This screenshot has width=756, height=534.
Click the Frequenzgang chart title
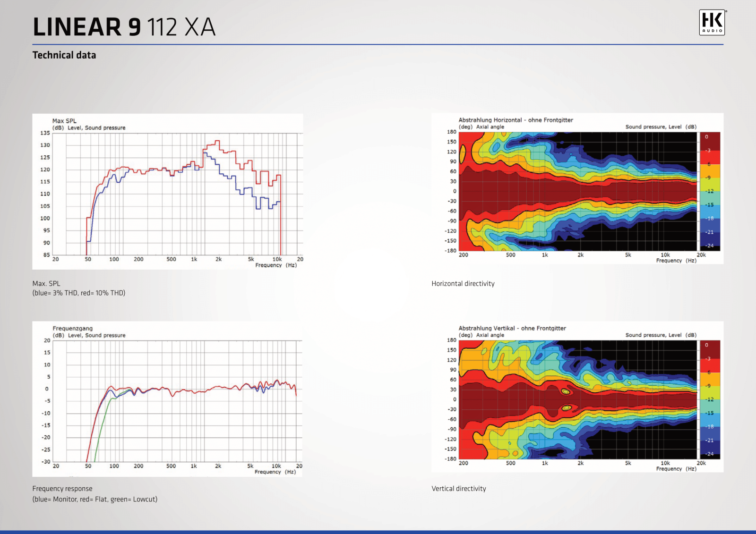[73, 328]
